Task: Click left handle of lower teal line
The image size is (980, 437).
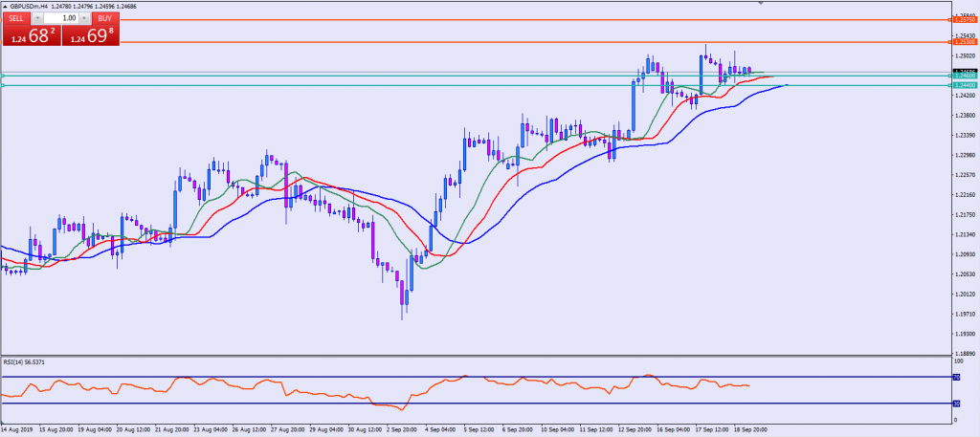Action: pos(3,86)
